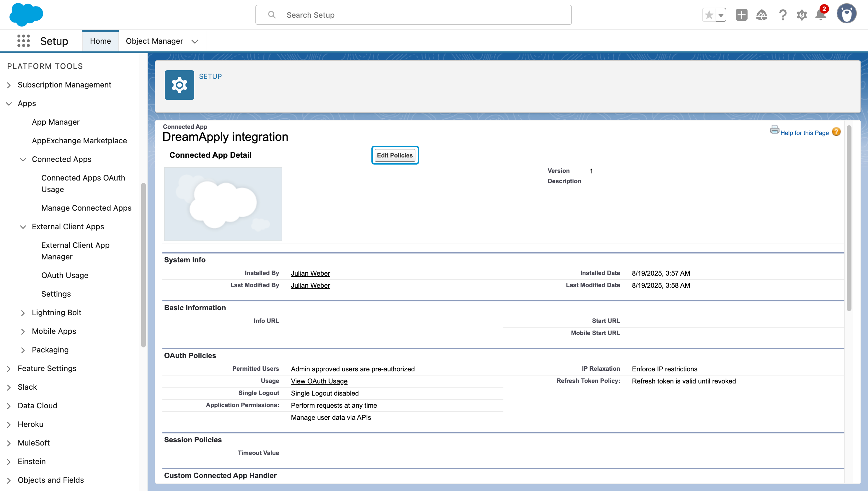The width and height of the screenshot is (868, 491).
Task: Expand Packaging in sidebar
Action: pyautogui.click(x=23, y=350)
